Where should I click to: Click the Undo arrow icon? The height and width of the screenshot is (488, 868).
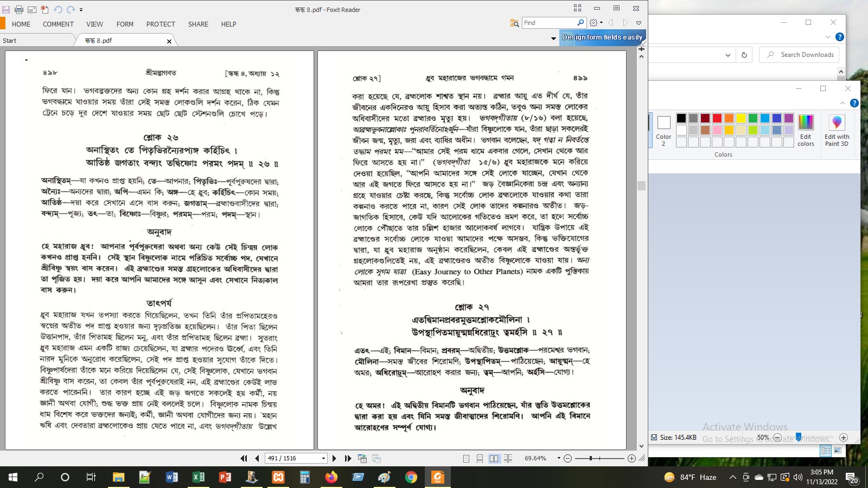(58, 10)
